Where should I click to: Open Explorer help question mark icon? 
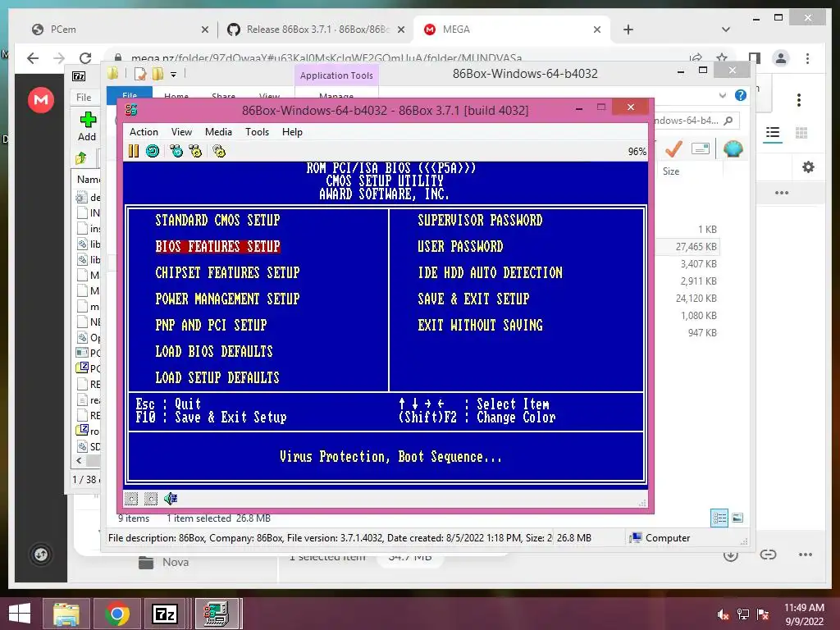click(x=741, y=95)
